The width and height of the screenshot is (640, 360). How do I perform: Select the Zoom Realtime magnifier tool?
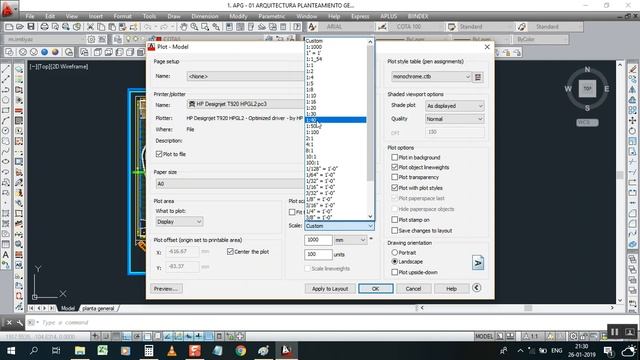(x=194, y=27)
